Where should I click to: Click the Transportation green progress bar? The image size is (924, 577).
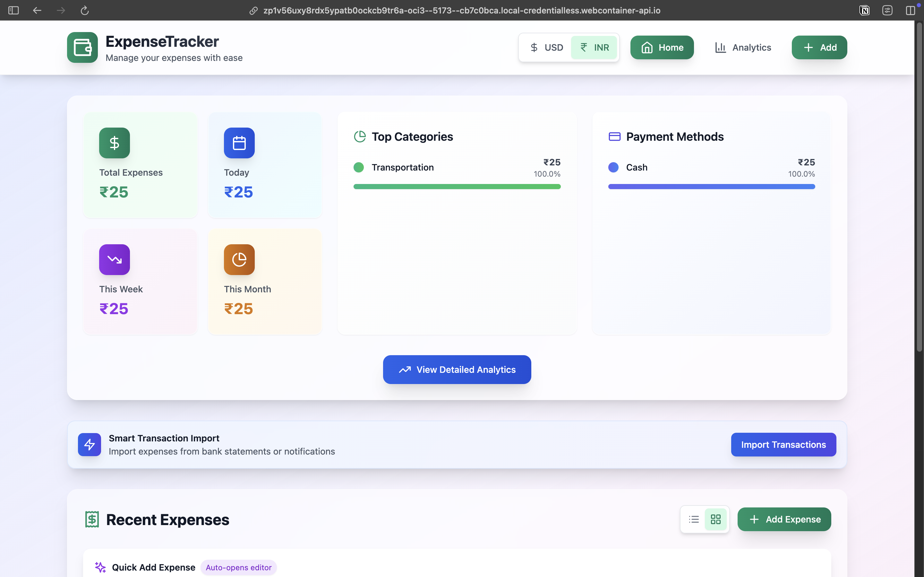point(457,187)
